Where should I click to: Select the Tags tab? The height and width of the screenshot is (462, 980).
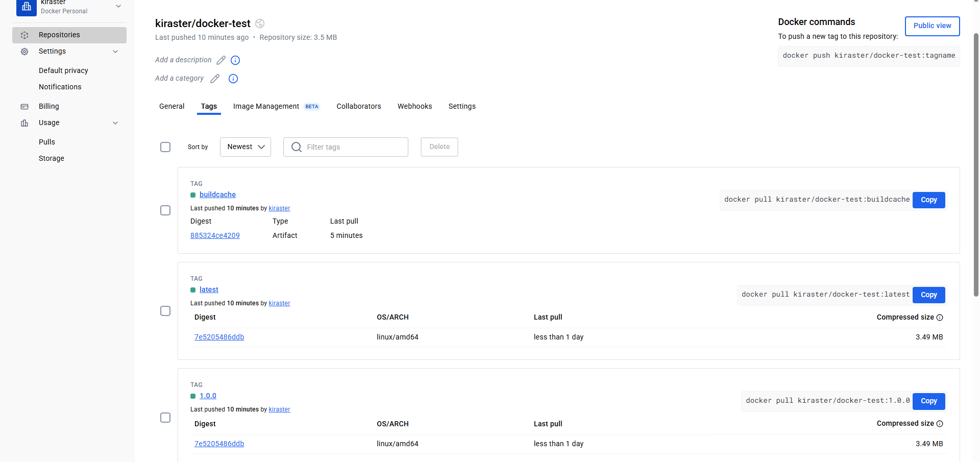(209, 106)
